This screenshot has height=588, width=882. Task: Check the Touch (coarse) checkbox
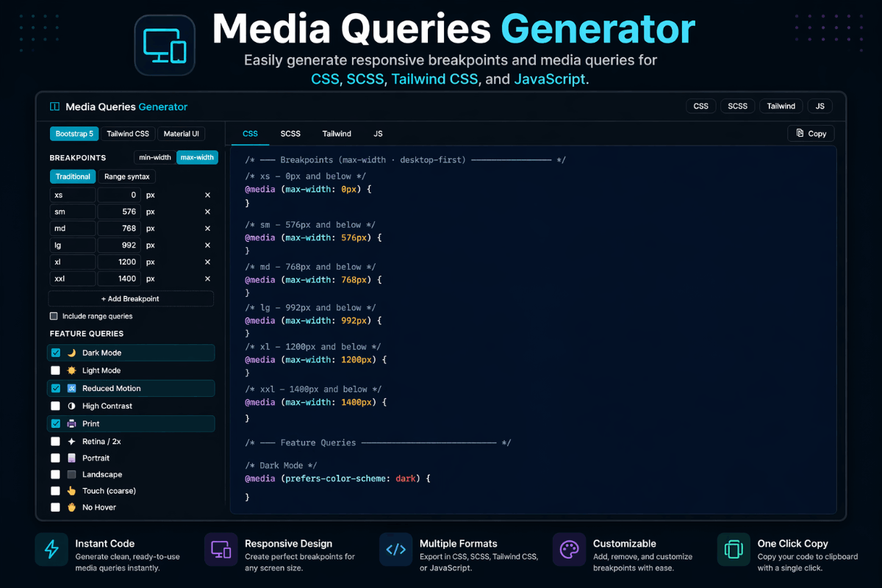coord(55,491)
